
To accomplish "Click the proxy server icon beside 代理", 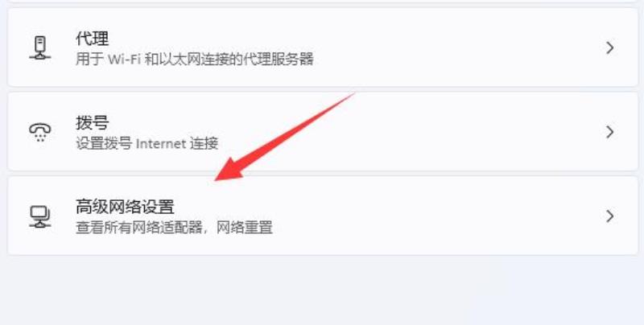I will (x=39, y=47).
